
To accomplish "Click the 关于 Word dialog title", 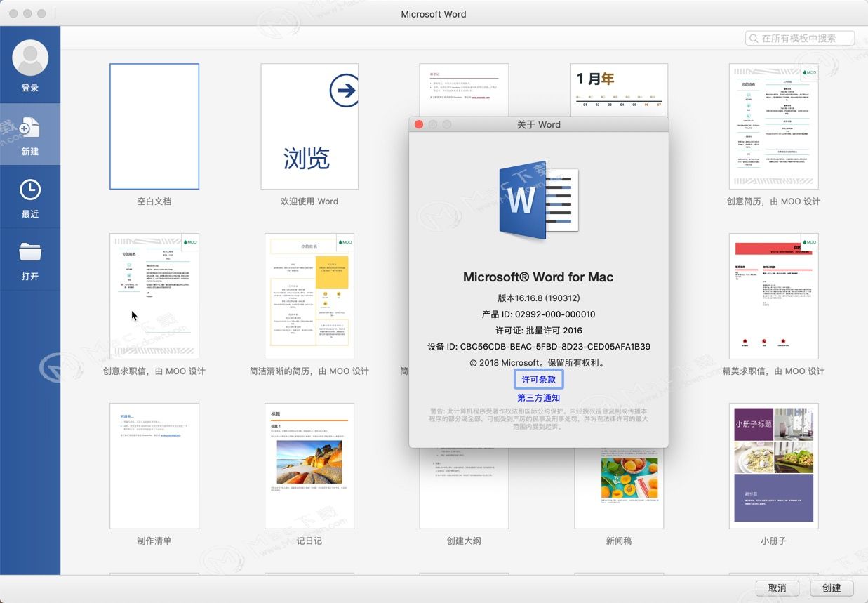I will pos(539,124).
